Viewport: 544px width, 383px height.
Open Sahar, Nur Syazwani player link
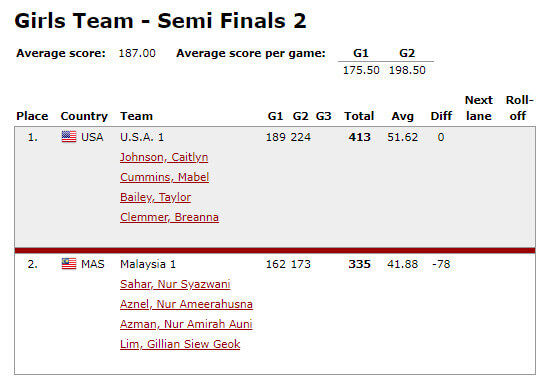pos(175,284)
